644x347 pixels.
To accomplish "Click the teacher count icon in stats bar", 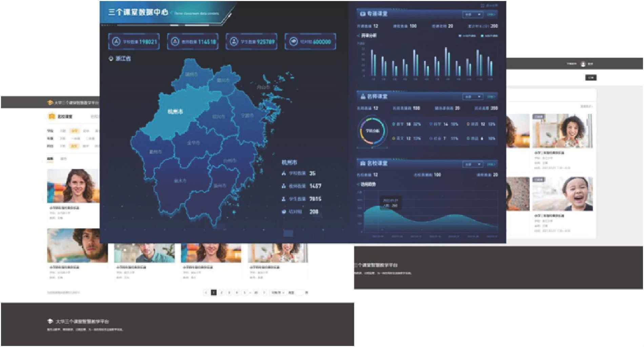I will click(x=175, y=42).
